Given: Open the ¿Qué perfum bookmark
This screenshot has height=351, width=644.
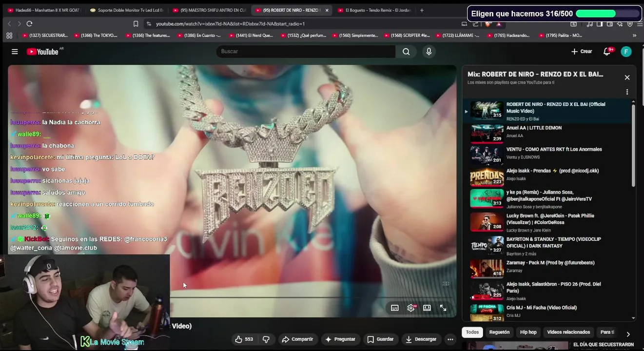Looking at the screenshot, I should pos(302,36).
